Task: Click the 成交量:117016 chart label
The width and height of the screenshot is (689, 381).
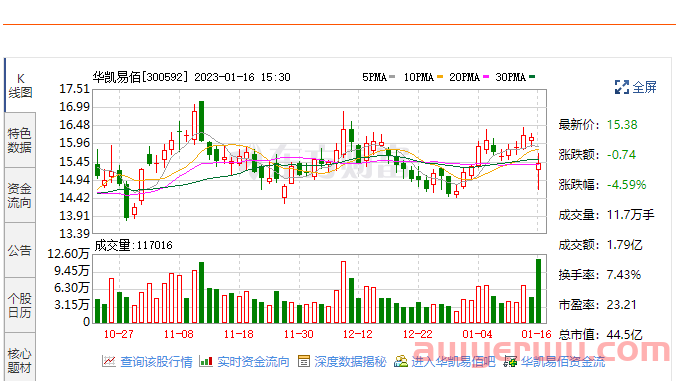Action: 134,245
